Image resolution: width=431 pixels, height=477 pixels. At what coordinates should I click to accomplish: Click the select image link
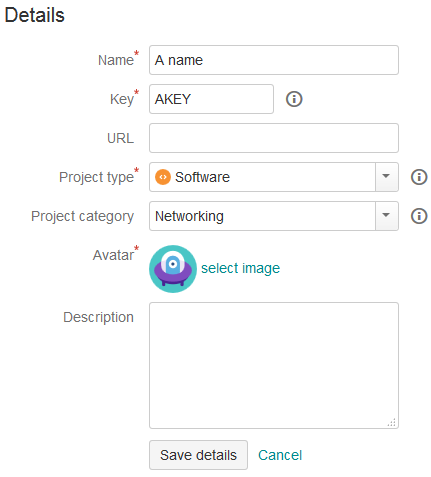pyautogui.click(x=240, y=268)
